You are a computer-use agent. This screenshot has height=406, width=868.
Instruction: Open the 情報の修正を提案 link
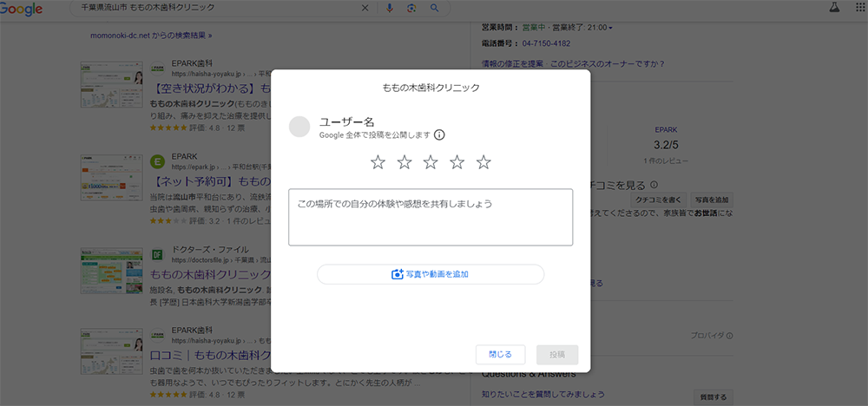(x=520, y=63)
